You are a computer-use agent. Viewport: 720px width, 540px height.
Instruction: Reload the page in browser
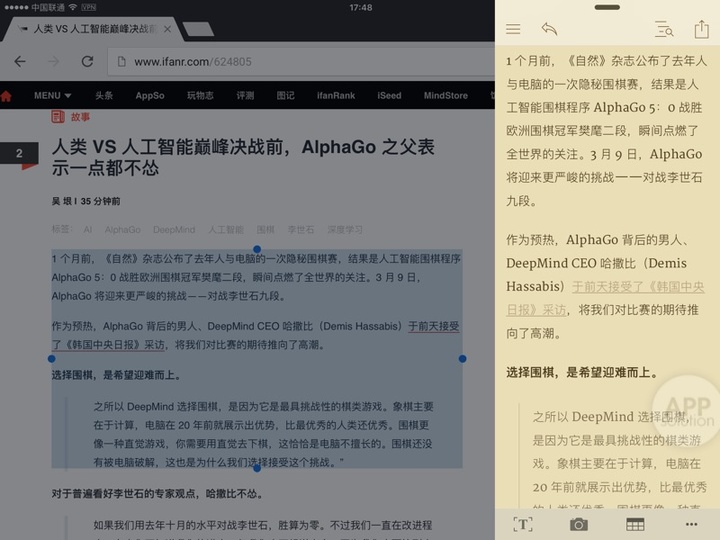[x=87, y=61]
